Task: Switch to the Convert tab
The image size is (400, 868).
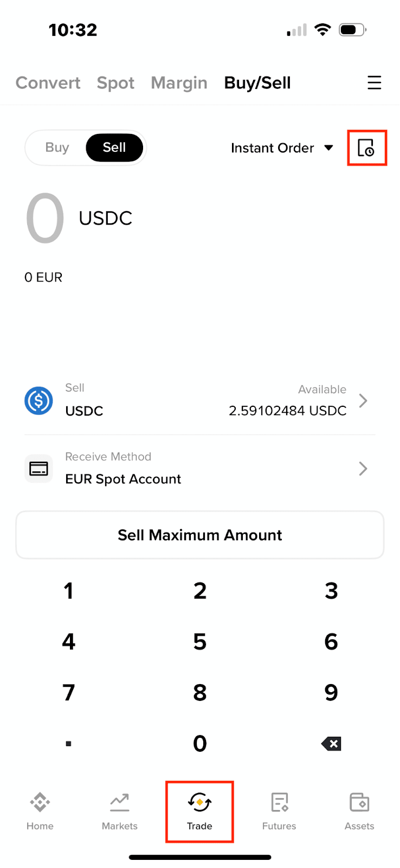Action: point(48,82)
